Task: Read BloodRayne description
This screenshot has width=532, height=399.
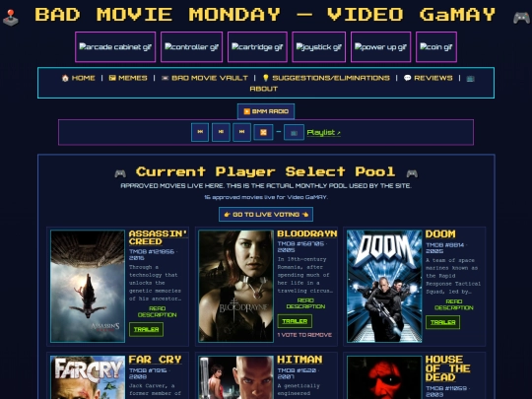Action: pos(305,303)
